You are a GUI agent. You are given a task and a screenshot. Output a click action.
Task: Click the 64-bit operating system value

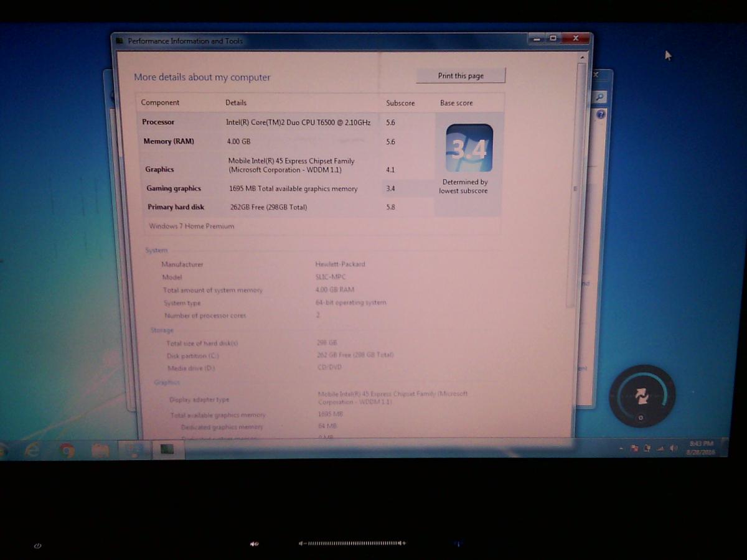pyautogui.click(x=351, y=302)
